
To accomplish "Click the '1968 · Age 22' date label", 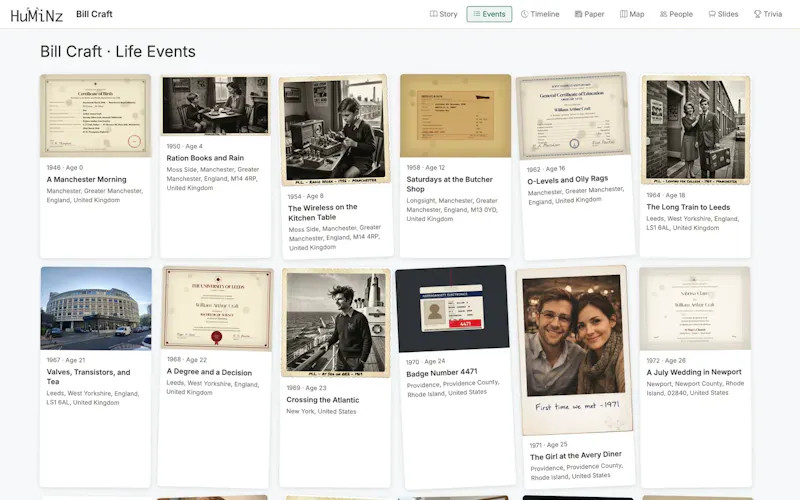I will (x=187, y=360).
